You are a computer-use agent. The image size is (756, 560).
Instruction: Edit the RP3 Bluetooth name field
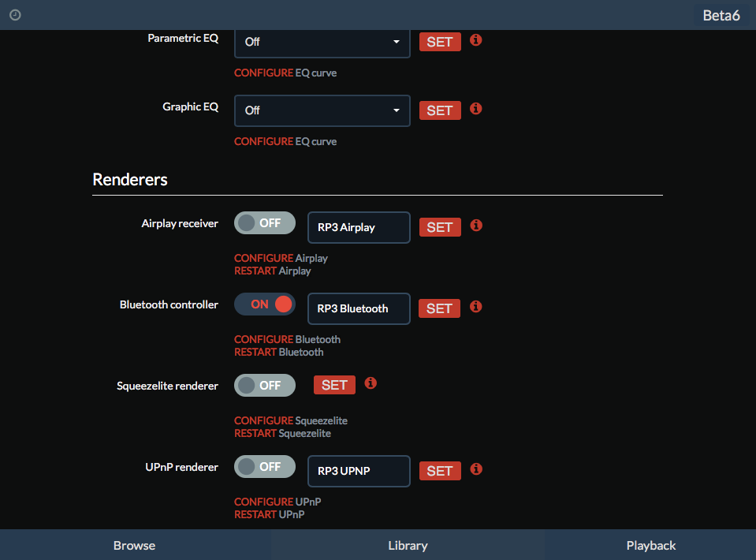tap(359, 308)
